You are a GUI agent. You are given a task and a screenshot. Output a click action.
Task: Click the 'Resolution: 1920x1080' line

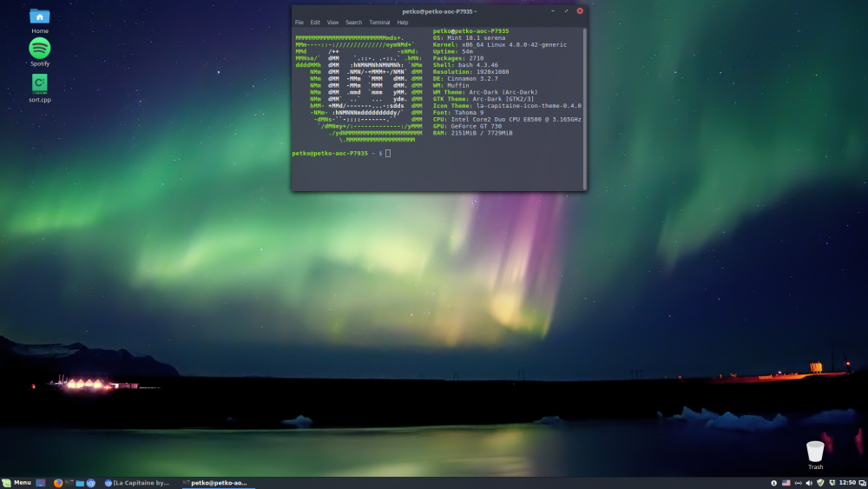(x=471, y=72)
